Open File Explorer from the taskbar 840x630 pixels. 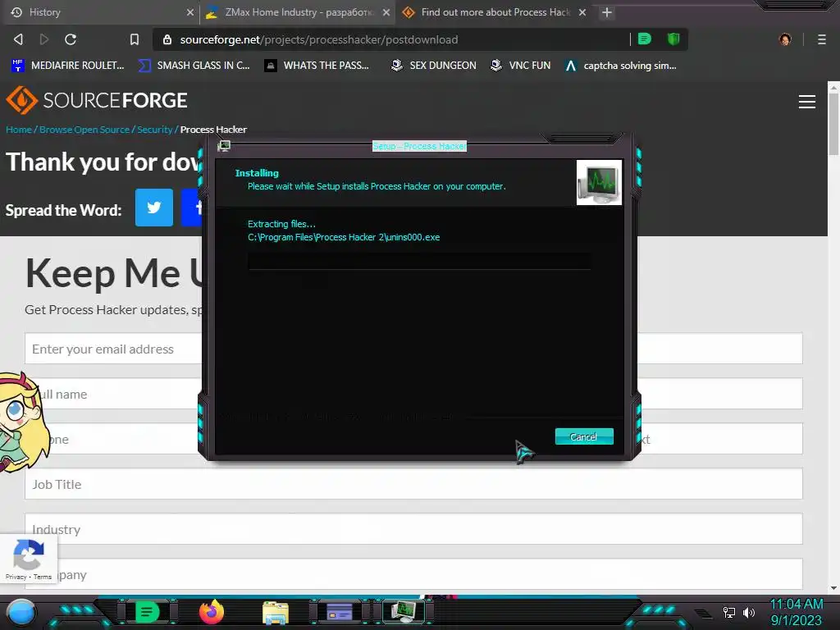pyautogui.click(x=276, y=613)
